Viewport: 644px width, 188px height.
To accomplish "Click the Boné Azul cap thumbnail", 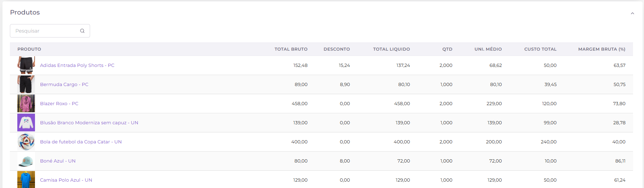I will 26,161.
